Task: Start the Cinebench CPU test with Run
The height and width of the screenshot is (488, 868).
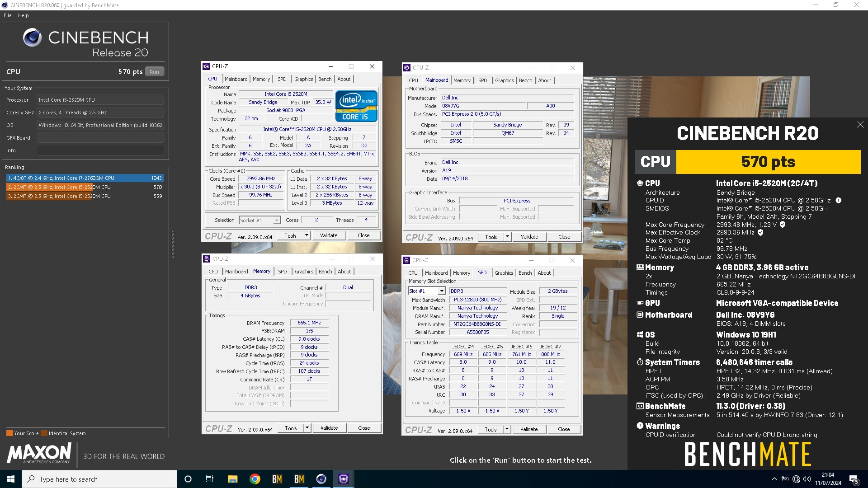Action: point(154,72)
